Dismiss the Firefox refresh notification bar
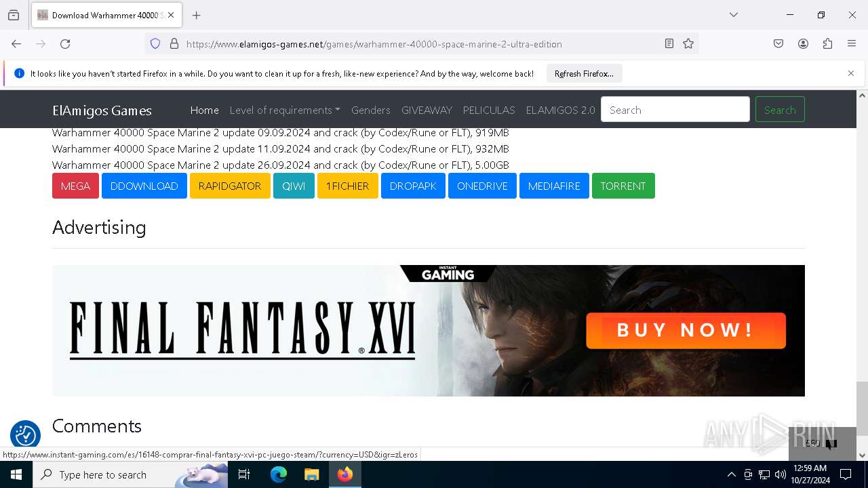This screenshot has height=488, width=868. (x=851, y=73)
